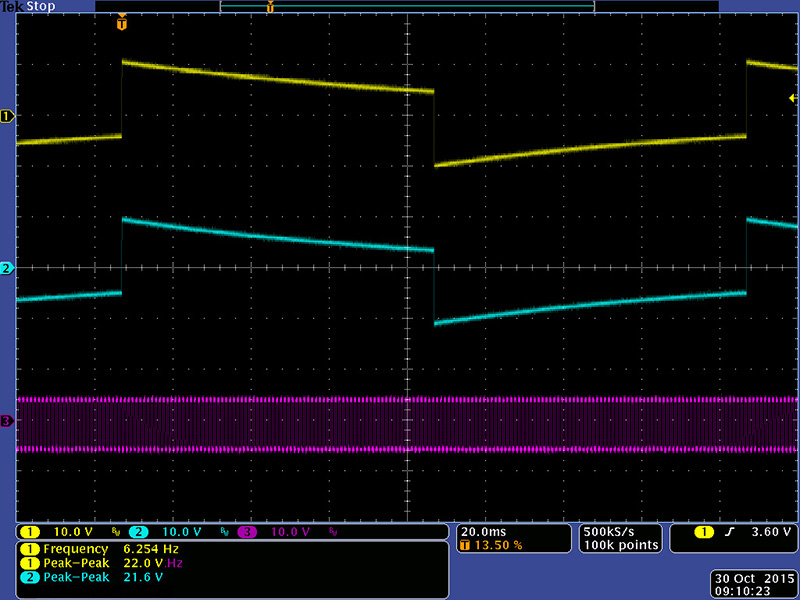Screen dimensions: 800x600
Task: Click the channel 2 ground reference marker
Action: click(8, 268)
